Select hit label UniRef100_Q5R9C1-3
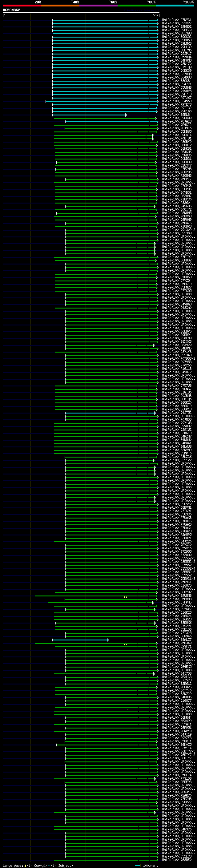This screenshot has height=868, width=197. point(179,579)
